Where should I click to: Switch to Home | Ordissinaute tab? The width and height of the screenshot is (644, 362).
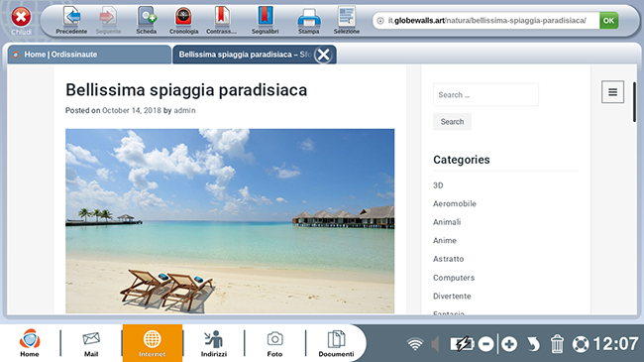click(x=89, y=55)
